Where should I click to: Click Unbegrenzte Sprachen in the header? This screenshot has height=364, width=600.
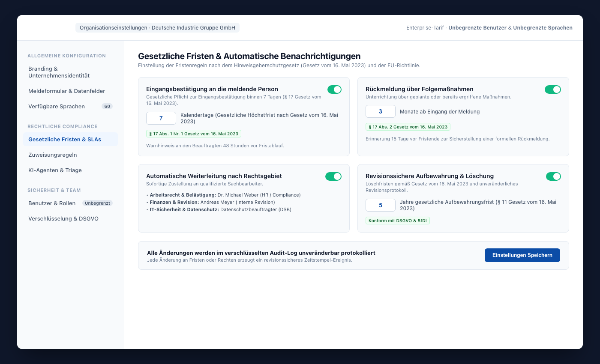543,28
